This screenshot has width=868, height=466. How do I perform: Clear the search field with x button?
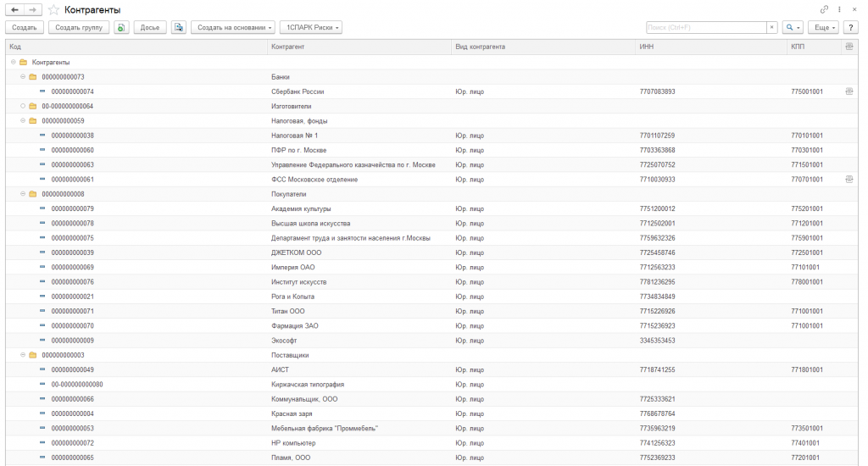(x=771, y=27)
